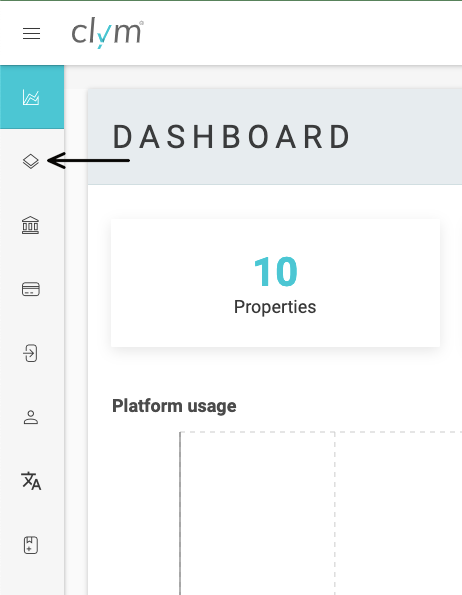This screenshot has width=462, height=595.
Task: Click the Properties label text
Action: click(275, 307)
